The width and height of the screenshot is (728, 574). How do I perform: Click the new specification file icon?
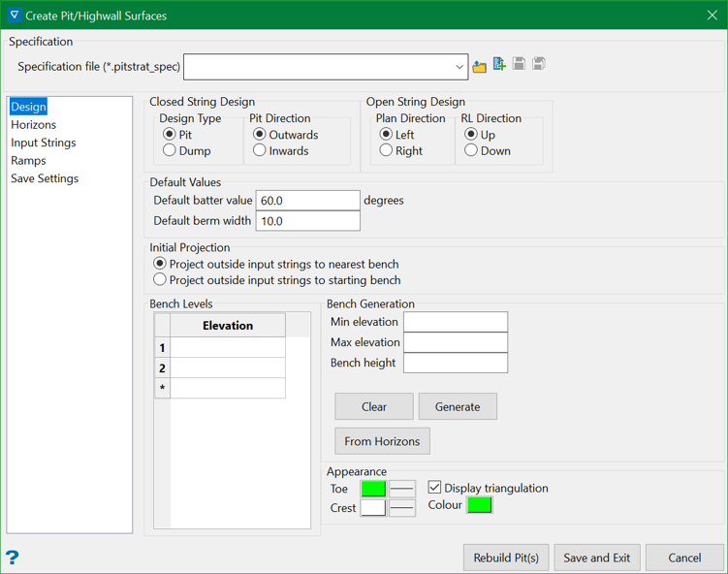pos(499,65)
